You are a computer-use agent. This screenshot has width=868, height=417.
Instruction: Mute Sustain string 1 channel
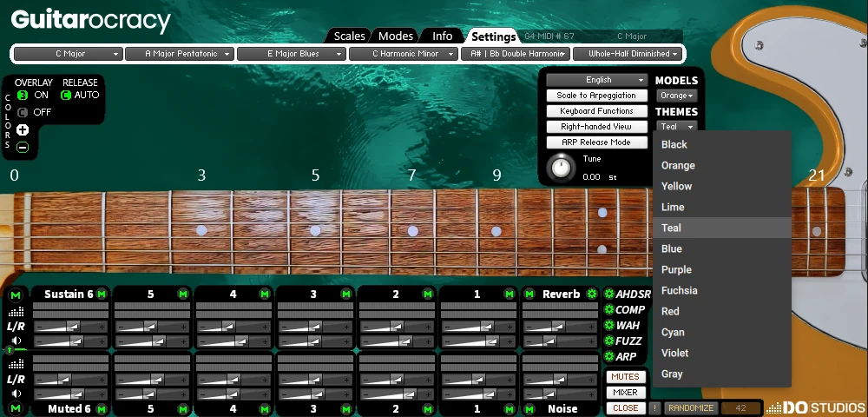[510, 294]
